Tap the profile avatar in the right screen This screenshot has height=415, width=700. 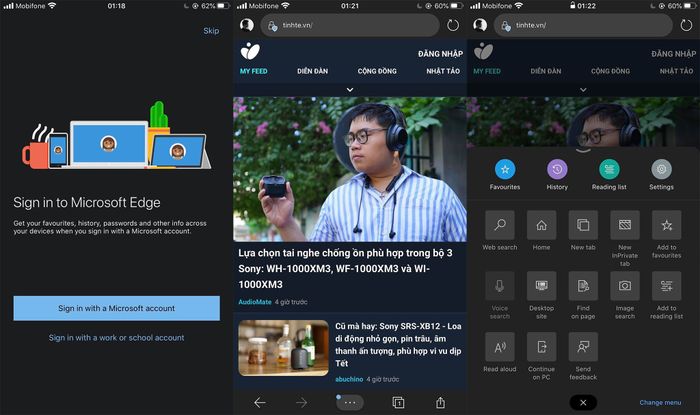tap(480, 25)
